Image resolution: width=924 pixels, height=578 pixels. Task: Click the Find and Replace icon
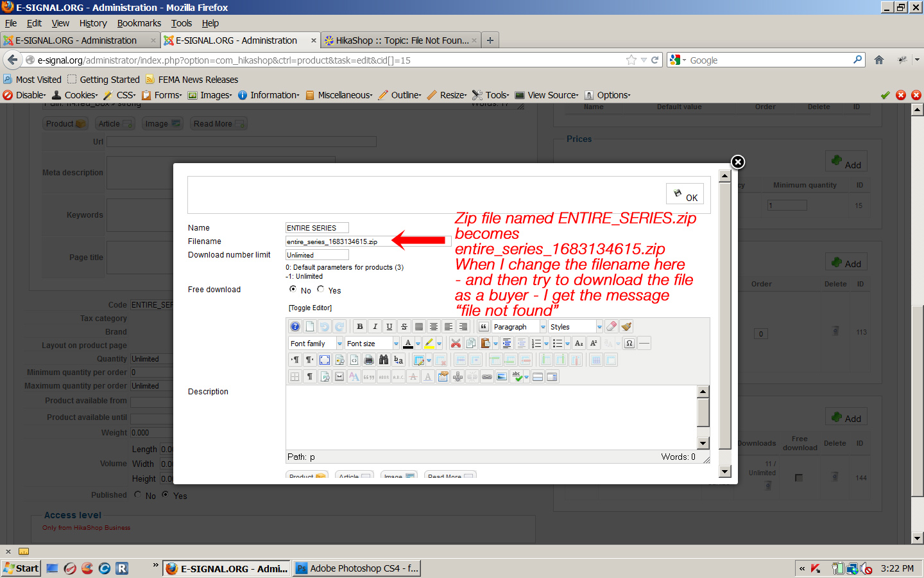(x=398, y=360)
